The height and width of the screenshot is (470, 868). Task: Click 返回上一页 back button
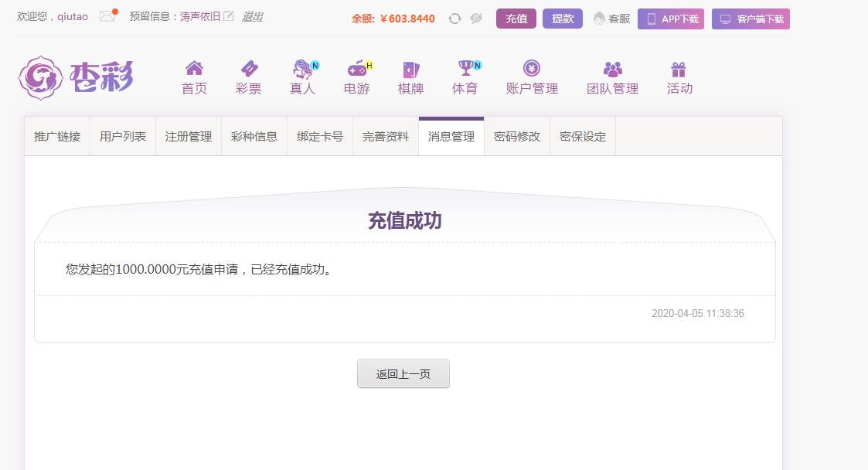point(403,373)
